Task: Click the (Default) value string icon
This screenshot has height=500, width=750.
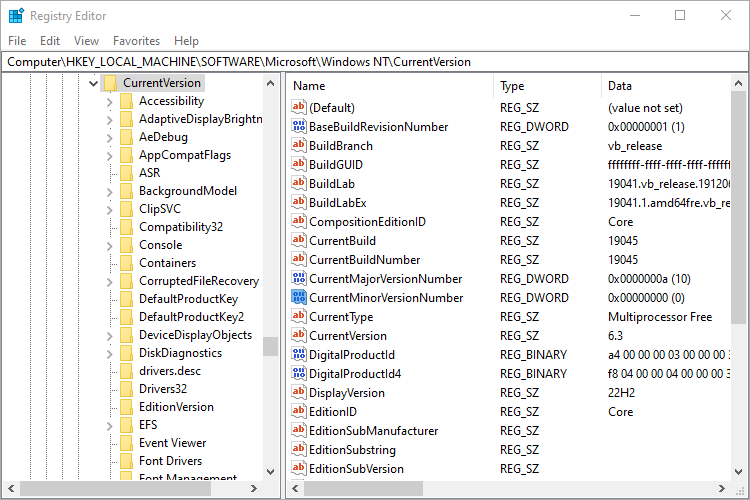Action: coord(299,108)
